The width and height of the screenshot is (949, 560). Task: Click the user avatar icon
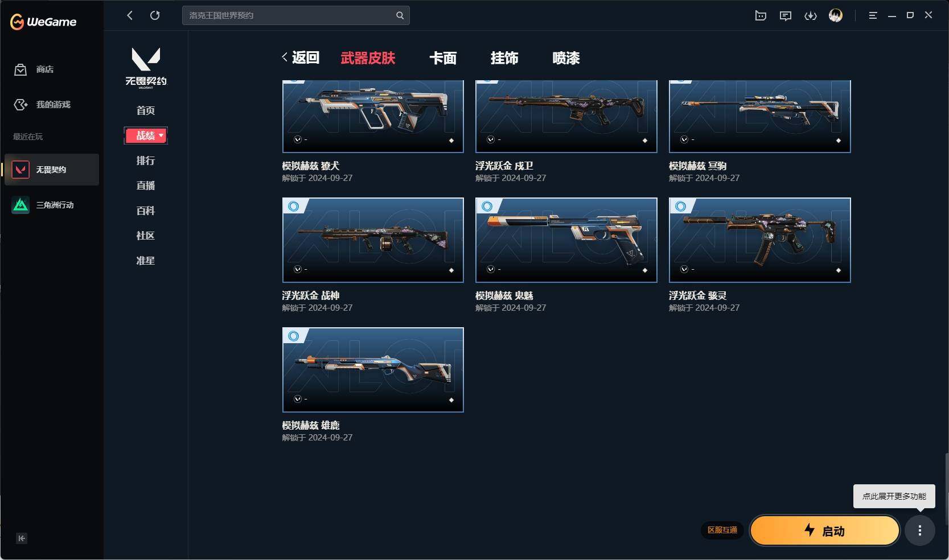coord(836,15)
